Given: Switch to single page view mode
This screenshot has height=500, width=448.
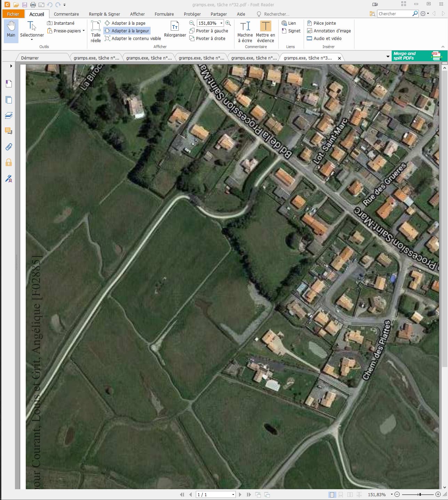Looking at the screenshot, I should [332, 494].
